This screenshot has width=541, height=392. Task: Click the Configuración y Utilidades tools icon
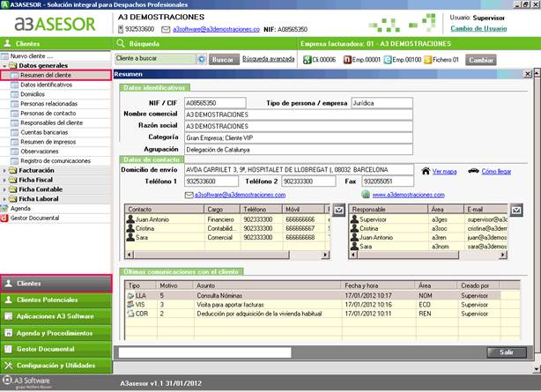pyautogui.click(x=9, y=366)
